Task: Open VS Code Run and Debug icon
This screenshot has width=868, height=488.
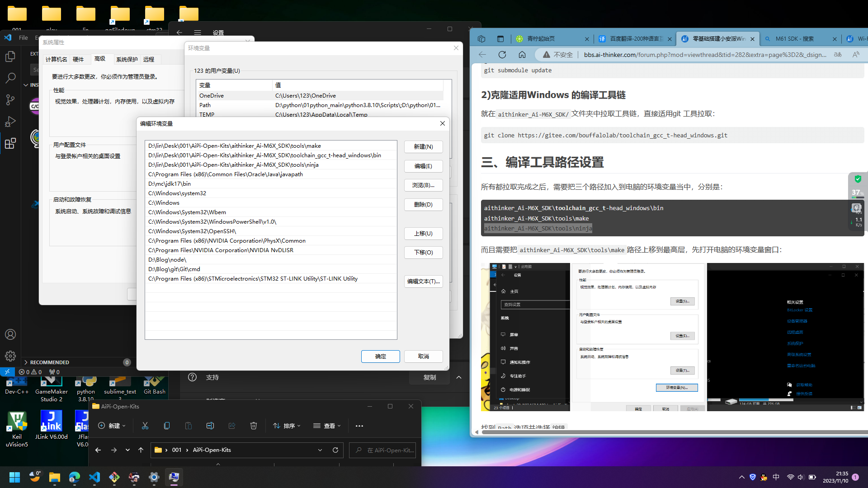Action: [10, 122]
